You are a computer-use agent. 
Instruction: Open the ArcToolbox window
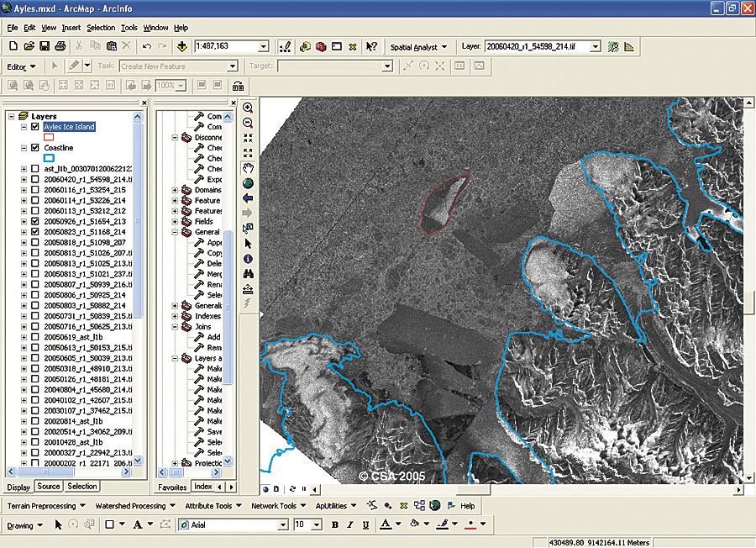(321, 46)
